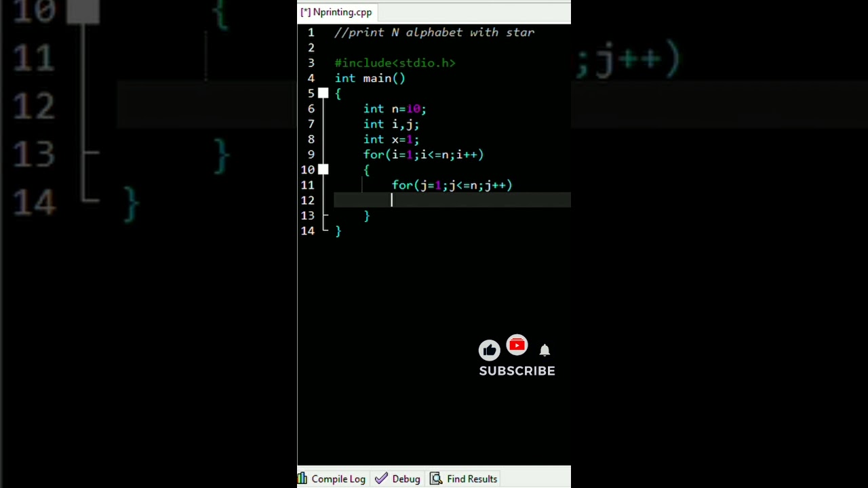Click the notification bell icon
The height and width of the screenshot is (488, 868).
point(545,350)
